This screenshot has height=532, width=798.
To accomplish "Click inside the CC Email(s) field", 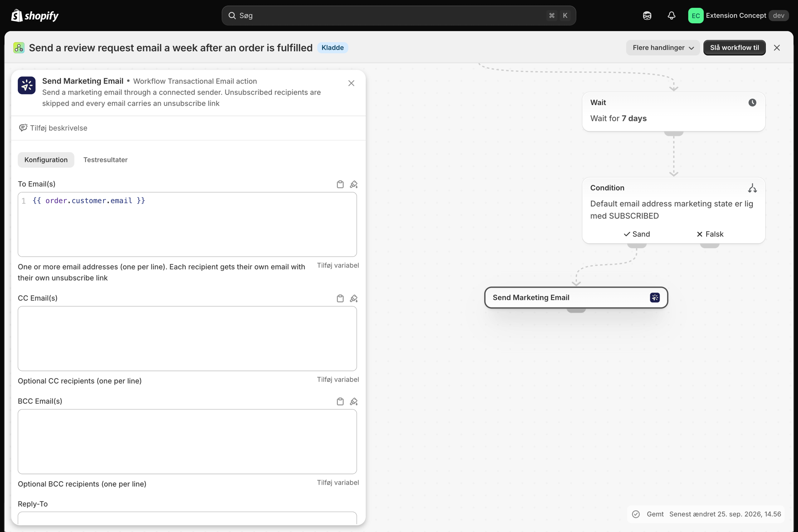I will 187,339.
